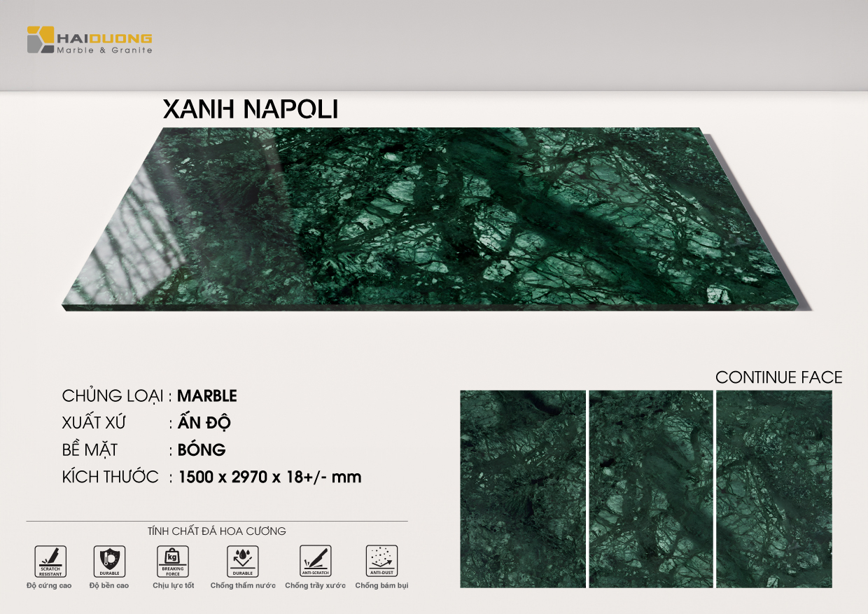Open the middle Continue Face marble panel
This screenshot has height=614, width=868.
pyautogui.click(x=650, y=488)
